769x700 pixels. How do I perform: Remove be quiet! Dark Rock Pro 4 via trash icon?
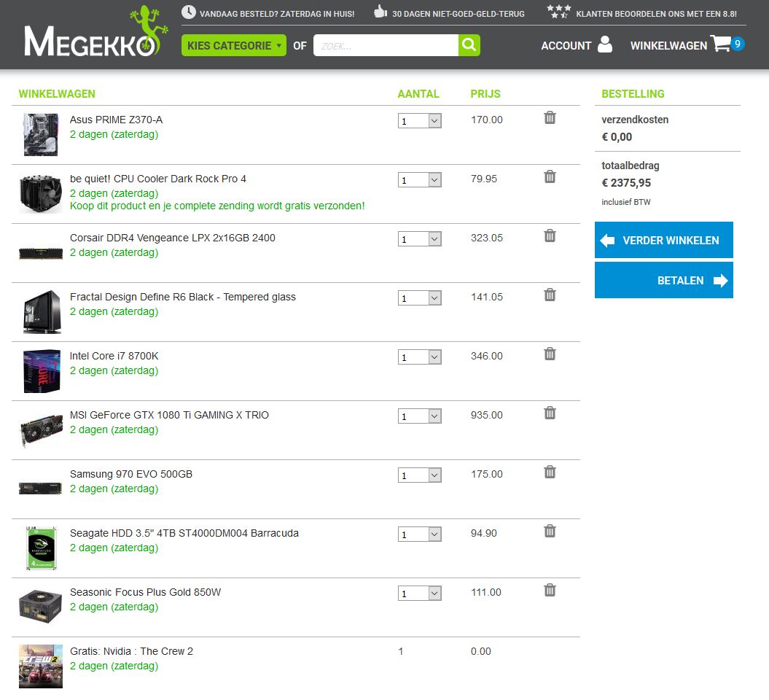[x=550, y=176]
